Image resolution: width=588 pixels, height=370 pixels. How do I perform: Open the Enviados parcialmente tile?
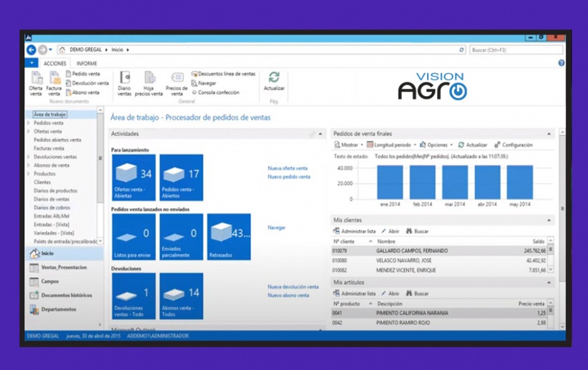[x=182, y=237]
